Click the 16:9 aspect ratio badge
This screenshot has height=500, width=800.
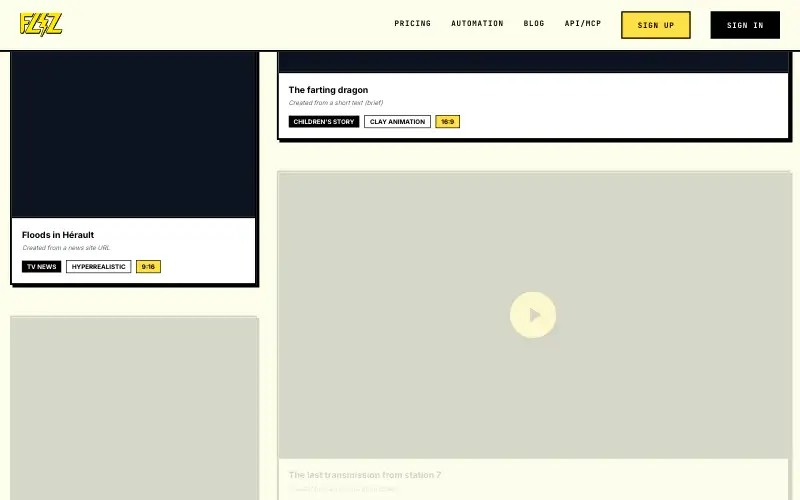pyautogui.click(x=447, y=121)
